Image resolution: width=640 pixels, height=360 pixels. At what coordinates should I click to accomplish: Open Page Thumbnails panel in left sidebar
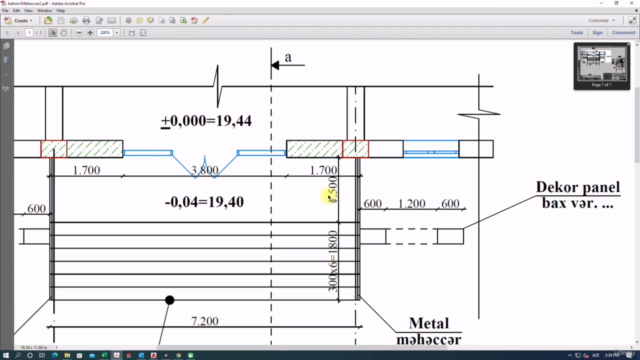pyautogui.click(x=6, y=46)
